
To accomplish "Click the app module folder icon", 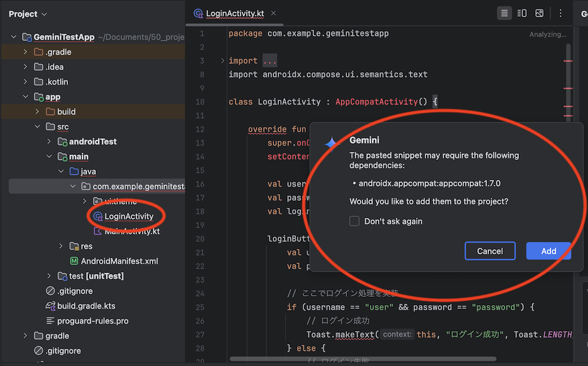I will tap(39, 97).
